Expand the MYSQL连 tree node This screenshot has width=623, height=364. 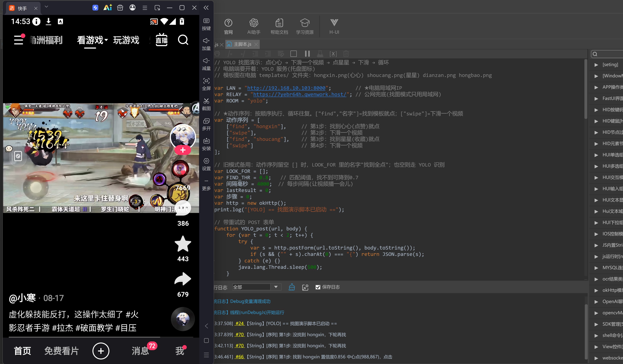click(x=596, y=268)
